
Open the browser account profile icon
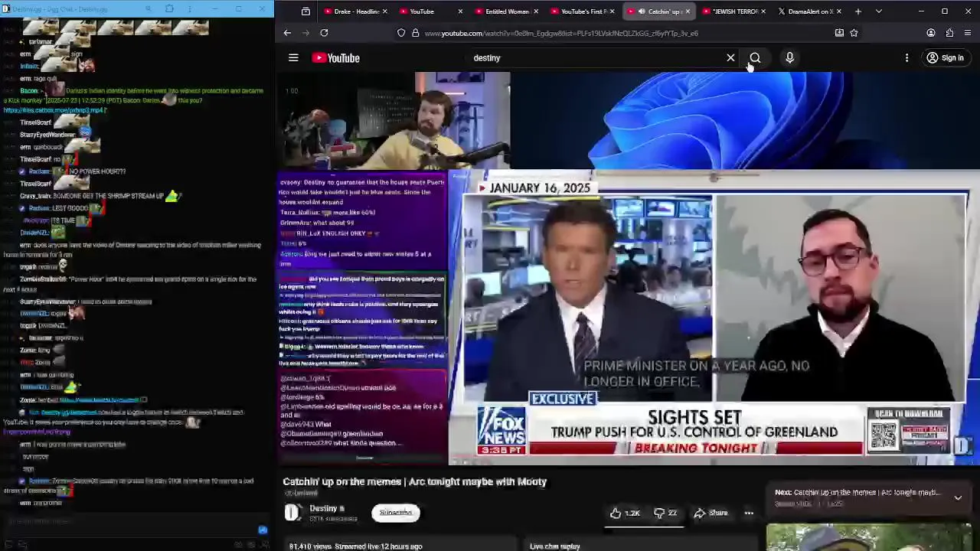tap(931, 33)
